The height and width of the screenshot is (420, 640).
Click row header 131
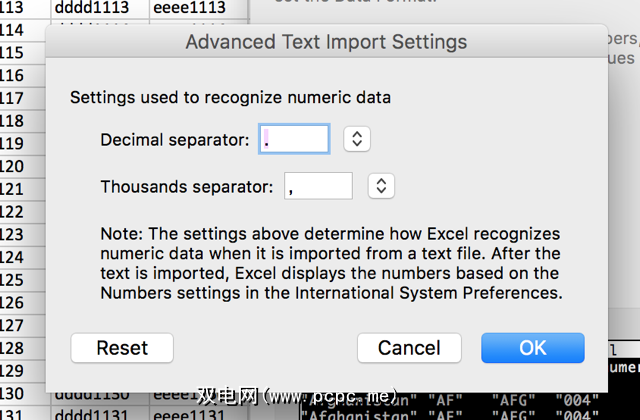(x=14, y=411)
